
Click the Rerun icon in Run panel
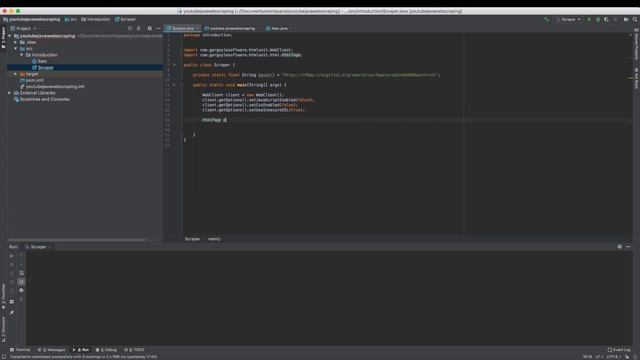coord(11,256)
